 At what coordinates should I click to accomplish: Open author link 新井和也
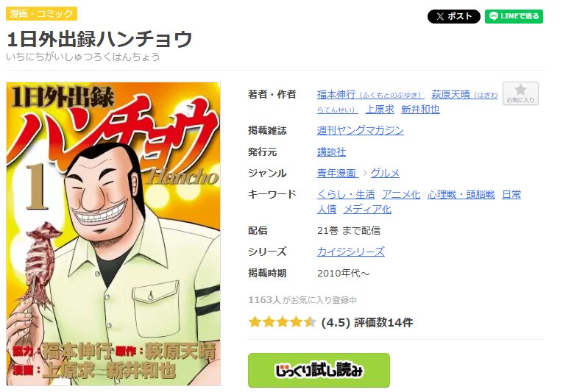click(420, 109)
